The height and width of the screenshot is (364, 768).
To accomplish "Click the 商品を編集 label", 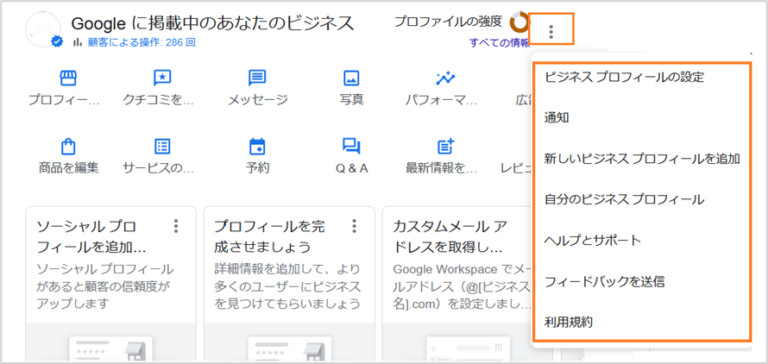I will pyautogui.click(x=68, y=168).
